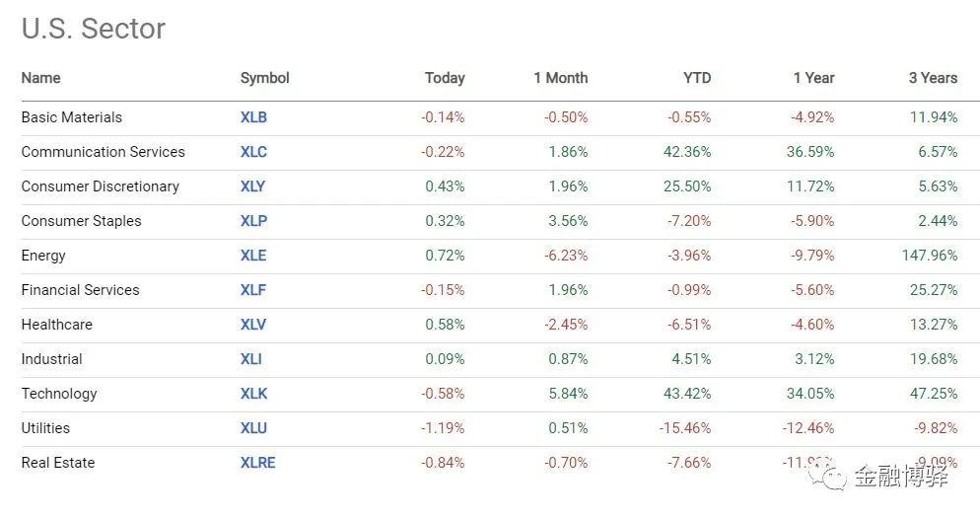Sort table by Today column

pos(445,78)
